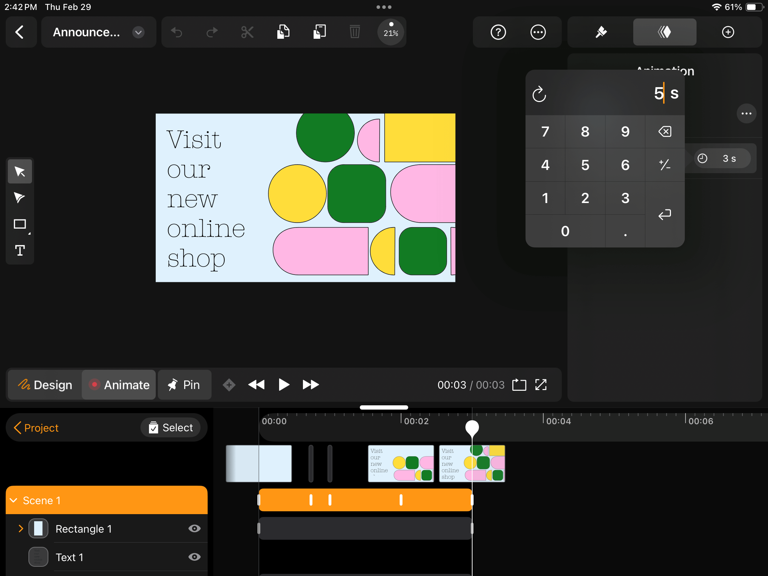Image resolution: width=768 pixels, height=576 pixels.
Task: Choose the Text tool
Action: [20, 251]
